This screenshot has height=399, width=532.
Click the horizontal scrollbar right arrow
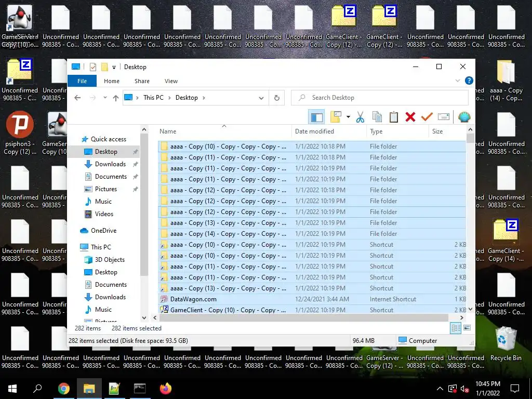461,318
